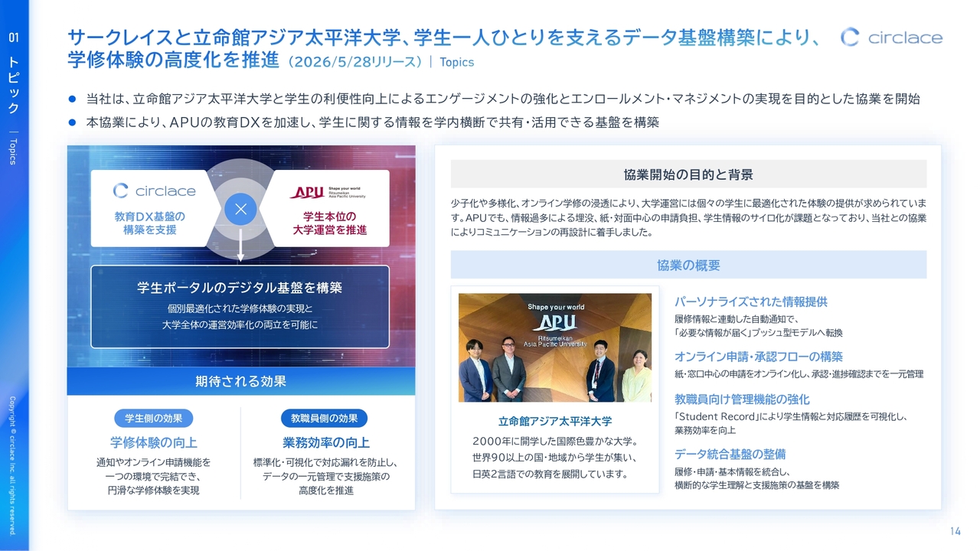Click the circlace logo above 教育DX基盤の構築を支援
980x551 pixels.
point(154,191)
